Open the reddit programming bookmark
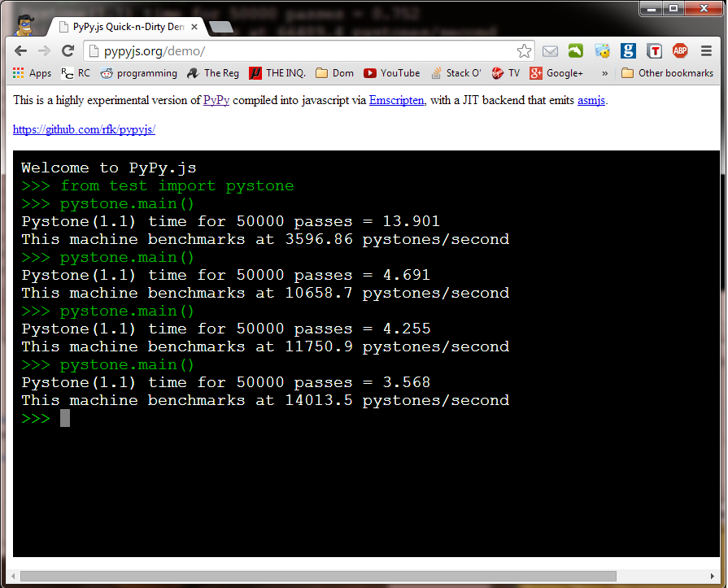 139,73
